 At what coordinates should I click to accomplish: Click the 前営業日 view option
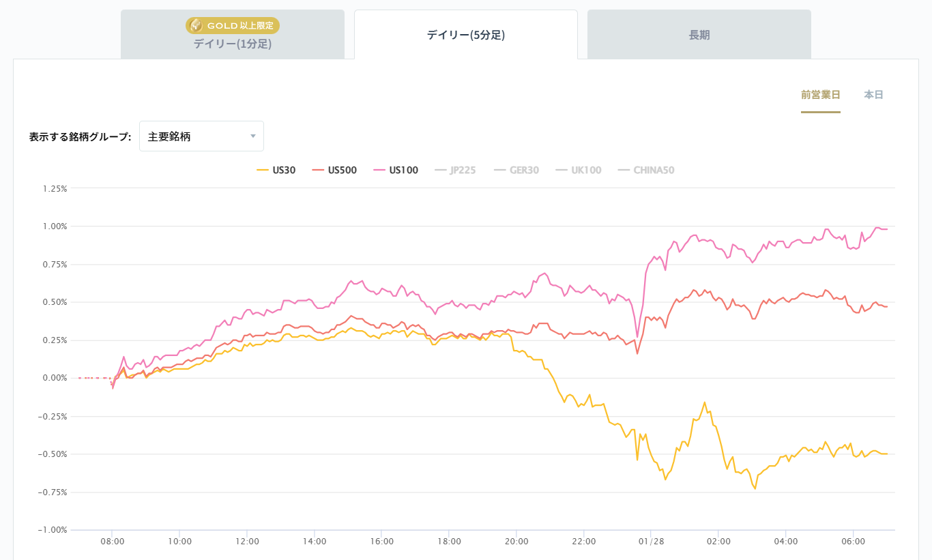click(821, 95)
